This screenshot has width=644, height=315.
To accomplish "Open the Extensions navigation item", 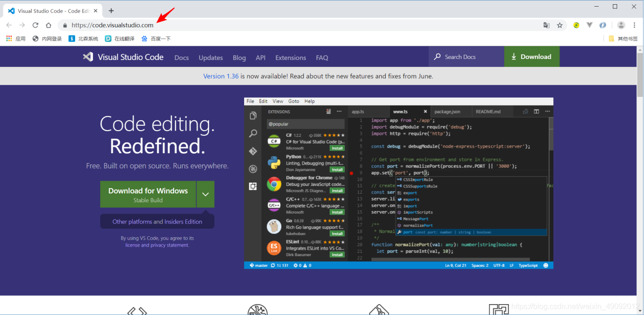I will pyautogui.click(x=291, y=58).
